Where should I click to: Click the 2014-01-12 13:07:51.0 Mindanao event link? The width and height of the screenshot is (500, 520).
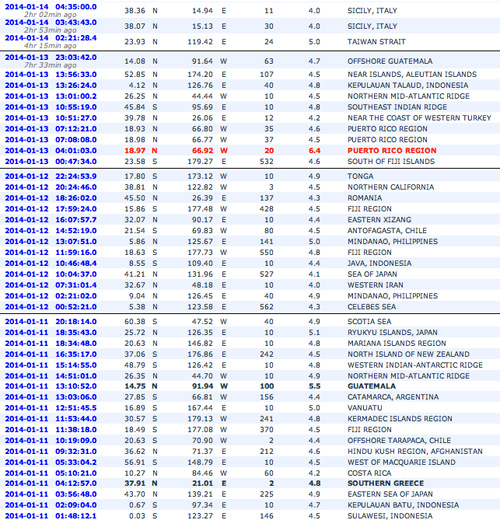[51, 242]
